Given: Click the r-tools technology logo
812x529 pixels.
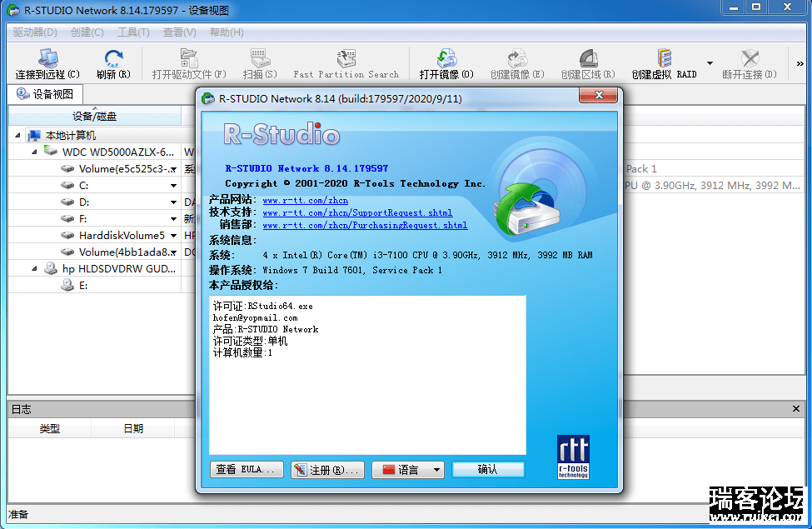Looking at the screenshot, I should coord(573,457).
